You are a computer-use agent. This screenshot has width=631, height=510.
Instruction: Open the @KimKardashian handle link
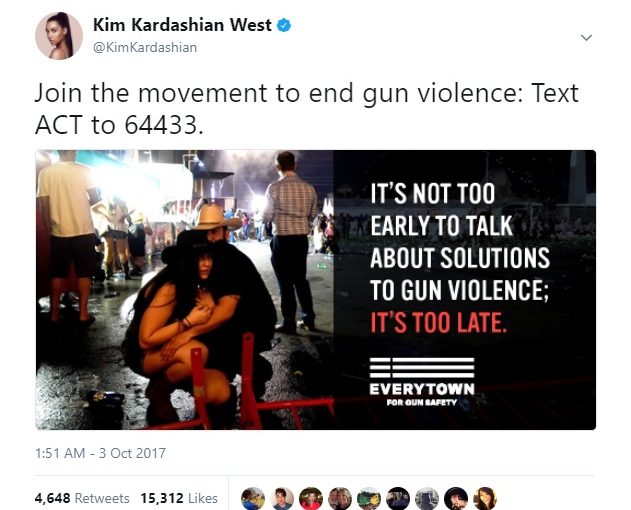145,47
